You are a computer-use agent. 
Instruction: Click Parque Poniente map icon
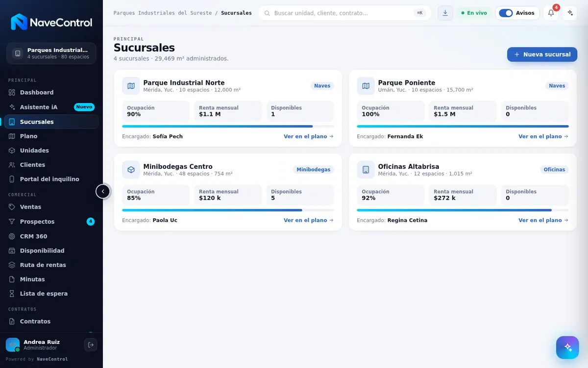pos(366,86)
